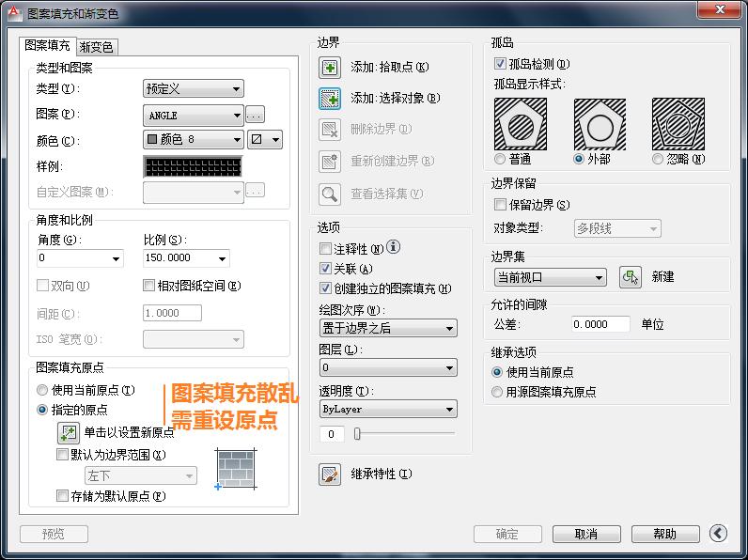Screen dimensions: 748x560
Task: Open the 边界集 dropdown 当前视口
Action: point(551,277)
